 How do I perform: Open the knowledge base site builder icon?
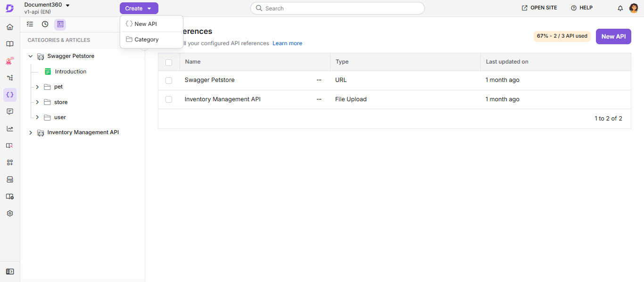coord(10,145)
